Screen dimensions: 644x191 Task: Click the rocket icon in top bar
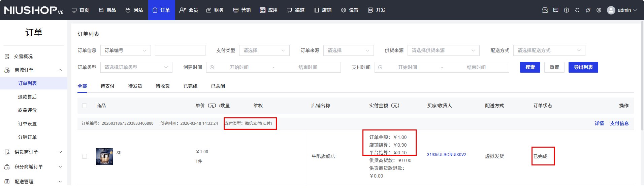point(588,10)
